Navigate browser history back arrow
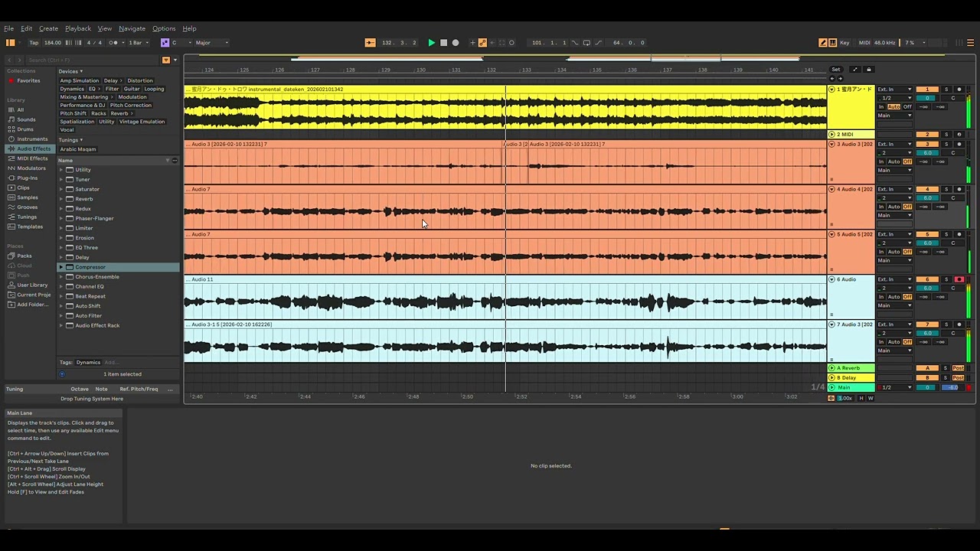The height and width of the screenshot is (551, 980). click(9, 60)
